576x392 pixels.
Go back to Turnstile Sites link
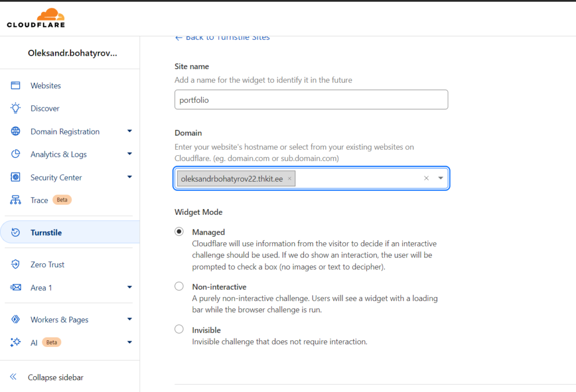pos(222,38)
